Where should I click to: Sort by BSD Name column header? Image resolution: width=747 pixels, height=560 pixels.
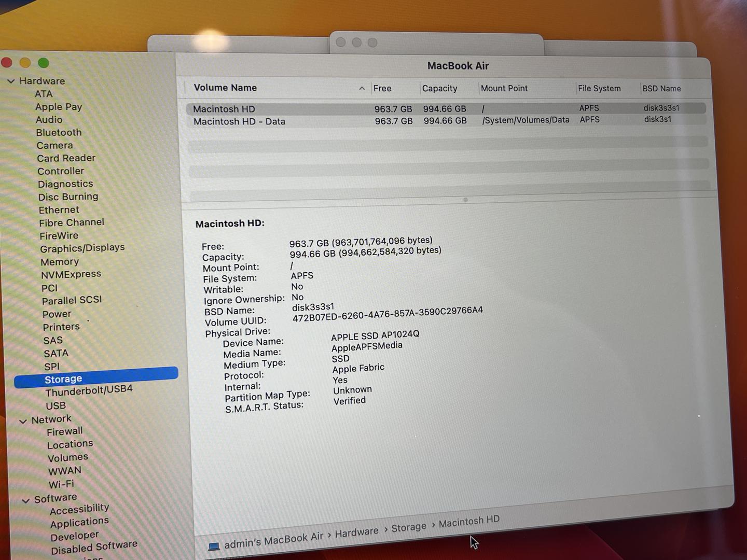click(x=661, y=89)
